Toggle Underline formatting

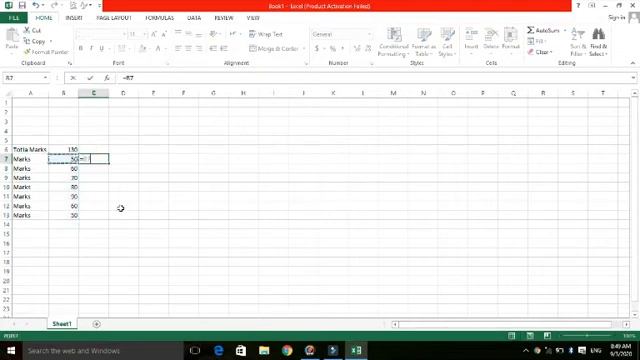click(102, 48)
